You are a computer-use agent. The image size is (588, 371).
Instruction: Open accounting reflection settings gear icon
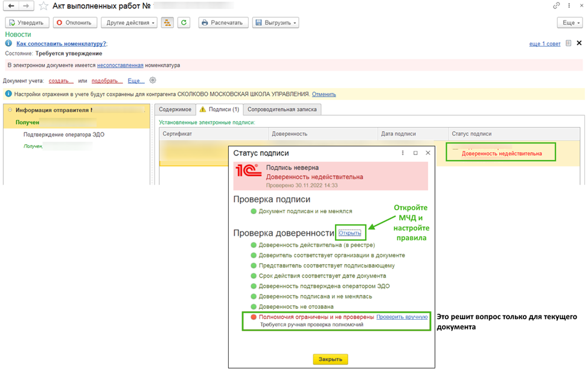pyautogui.click(x=153, y=80)
